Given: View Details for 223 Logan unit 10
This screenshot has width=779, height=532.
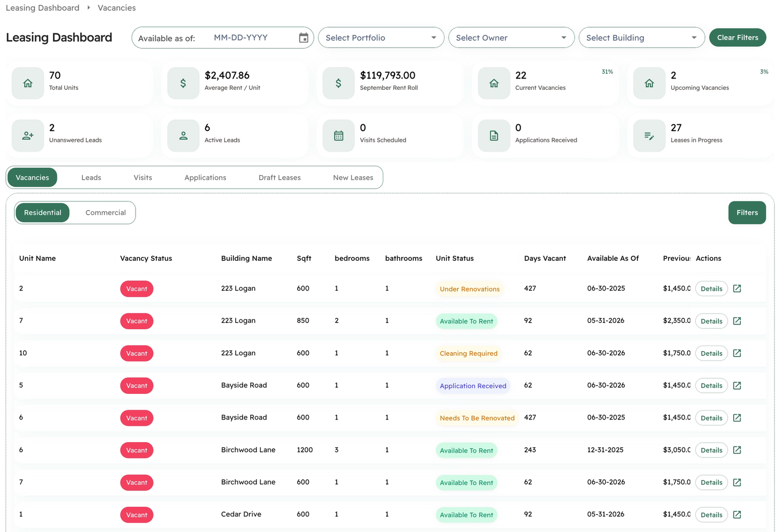Looking at the screenshot, I should 711,353.
